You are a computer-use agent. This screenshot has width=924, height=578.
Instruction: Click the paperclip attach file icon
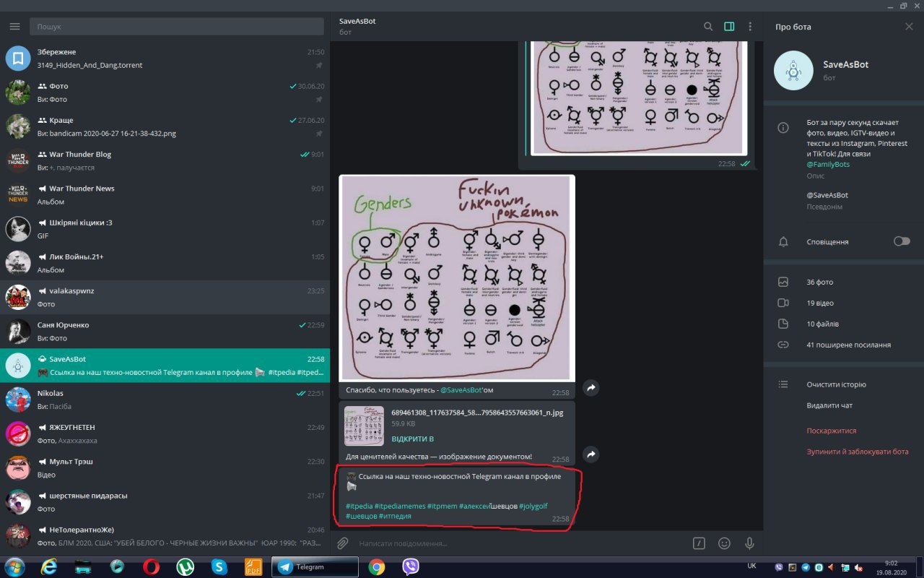pos(343,543)
